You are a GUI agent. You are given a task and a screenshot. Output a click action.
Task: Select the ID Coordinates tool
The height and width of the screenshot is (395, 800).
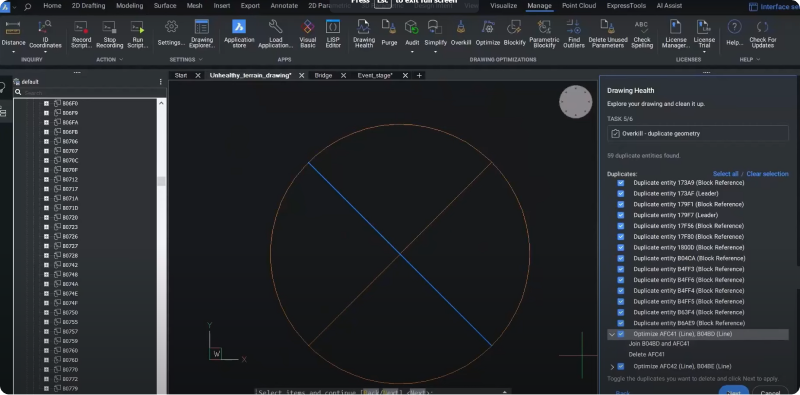45,27
